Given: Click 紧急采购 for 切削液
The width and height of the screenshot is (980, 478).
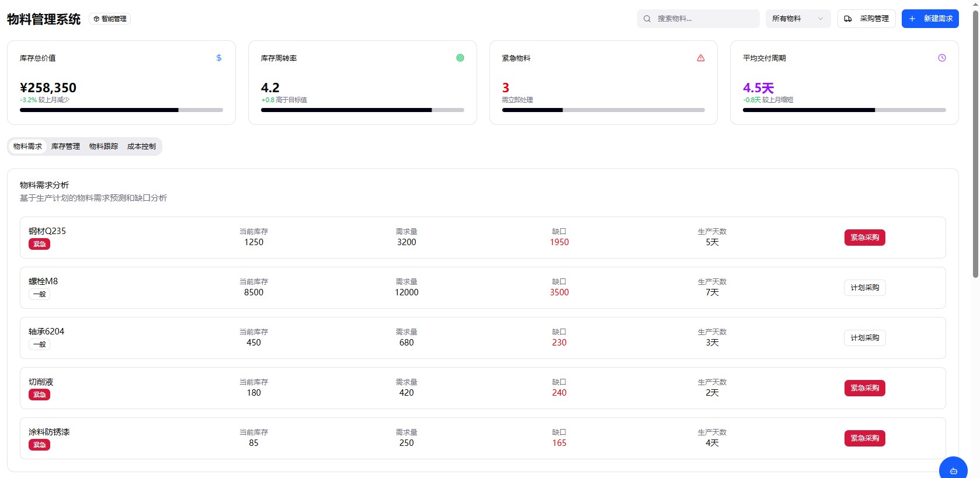Looking at the screenshot, I should coord(864,388).
